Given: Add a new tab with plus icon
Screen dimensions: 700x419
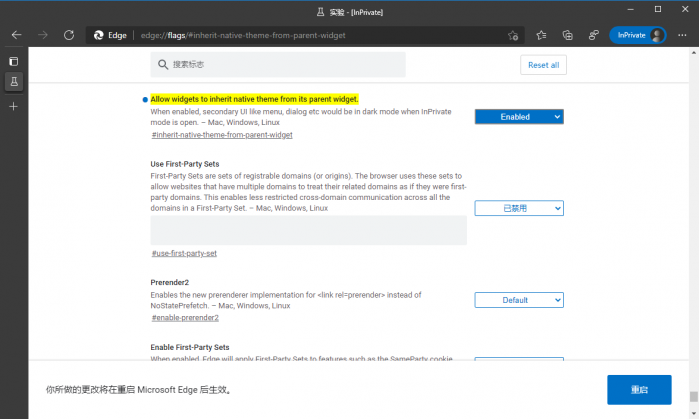Looking at the screenshot, I should click(x=14, y=106).
